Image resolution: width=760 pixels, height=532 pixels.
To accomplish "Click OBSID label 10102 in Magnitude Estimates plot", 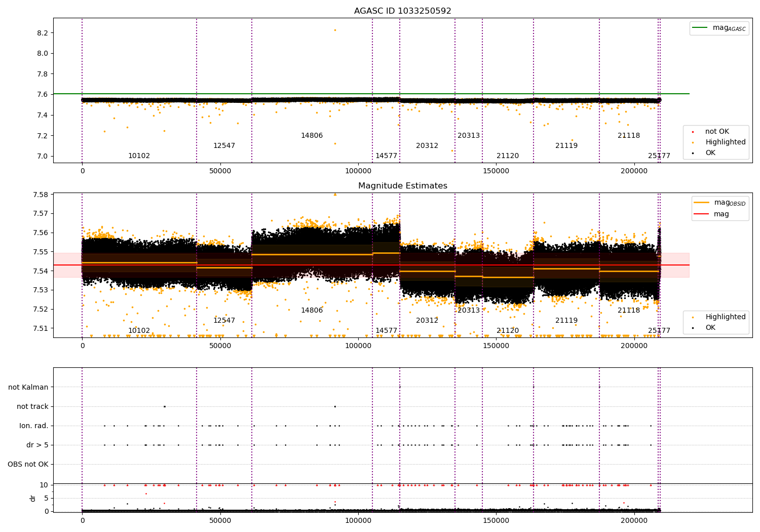I will (x=139, y=331).
